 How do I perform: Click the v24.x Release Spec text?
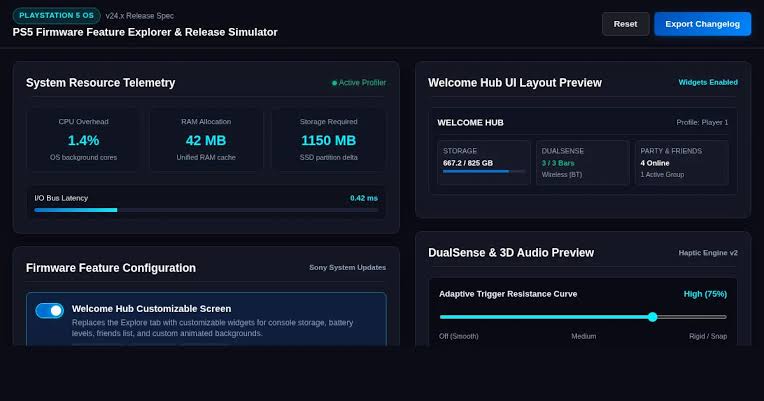click(140, 16)
